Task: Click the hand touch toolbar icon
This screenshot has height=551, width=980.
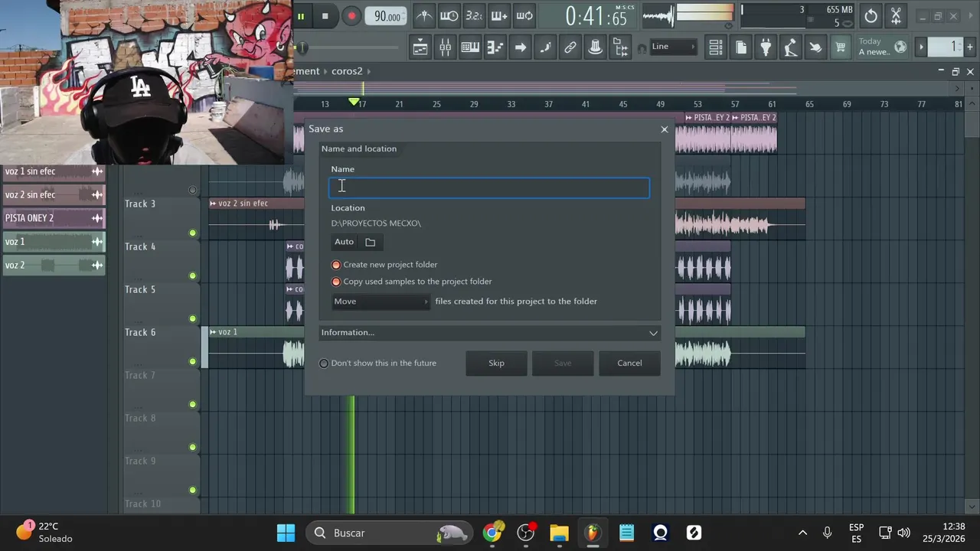Action: coord(816,47)
